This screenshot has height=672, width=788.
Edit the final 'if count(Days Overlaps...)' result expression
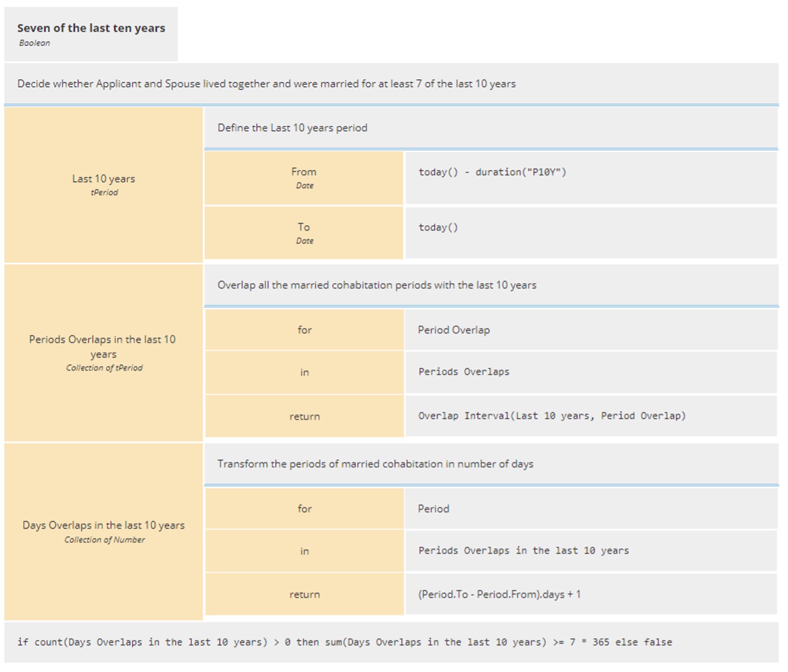coord(345,642)
